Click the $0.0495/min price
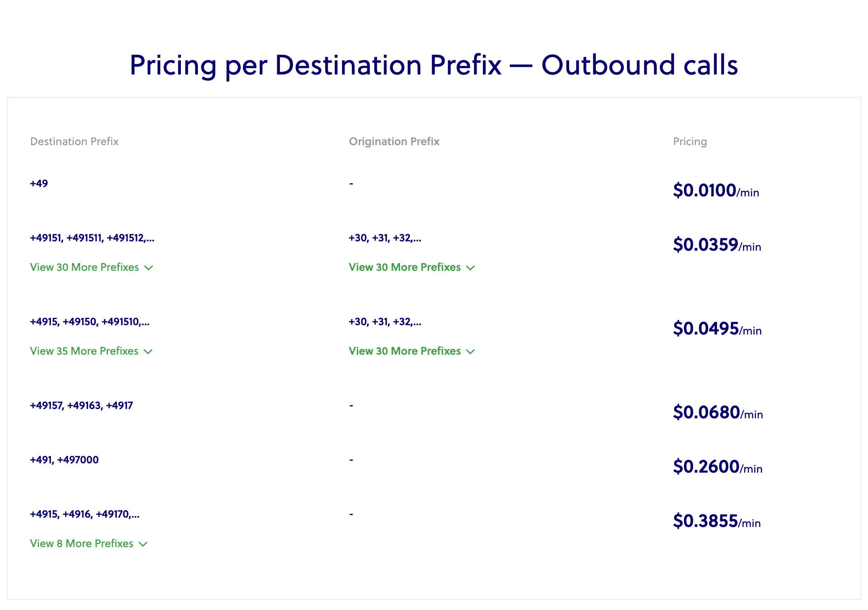Screen dimensions: 868x610 (x=717, y=329)
